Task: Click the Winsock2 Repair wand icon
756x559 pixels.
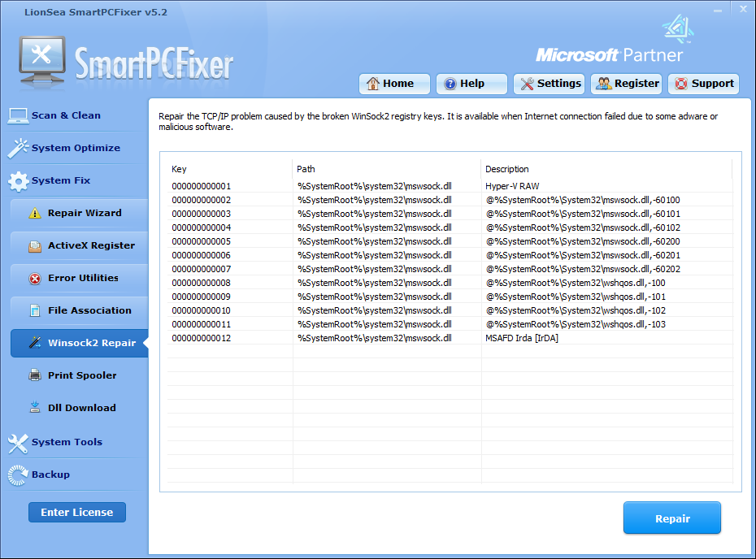Action: (x=35, y=343)
